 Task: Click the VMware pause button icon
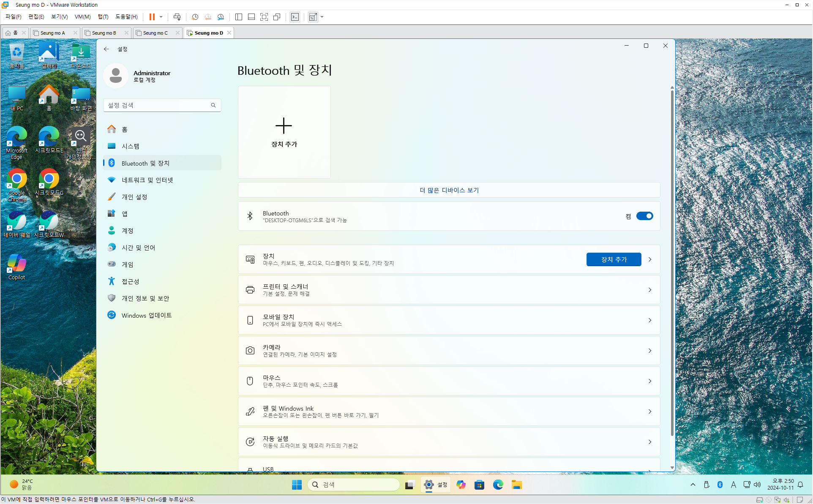point(152,17)
